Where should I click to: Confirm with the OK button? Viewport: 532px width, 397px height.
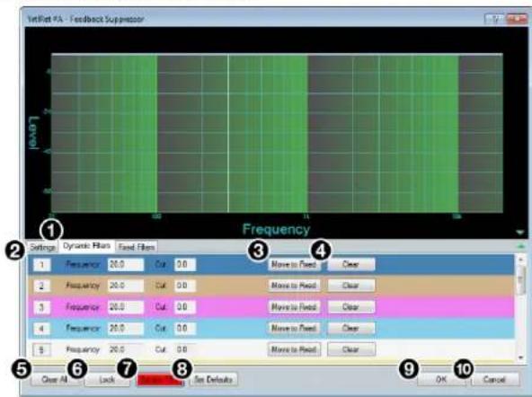(441, 379)
